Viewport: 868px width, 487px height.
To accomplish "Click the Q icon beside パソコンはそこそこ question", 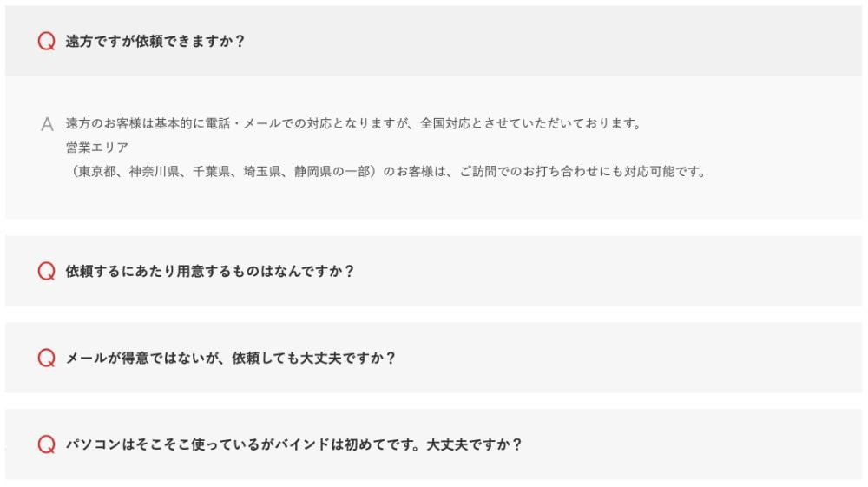I will (47, 444).
